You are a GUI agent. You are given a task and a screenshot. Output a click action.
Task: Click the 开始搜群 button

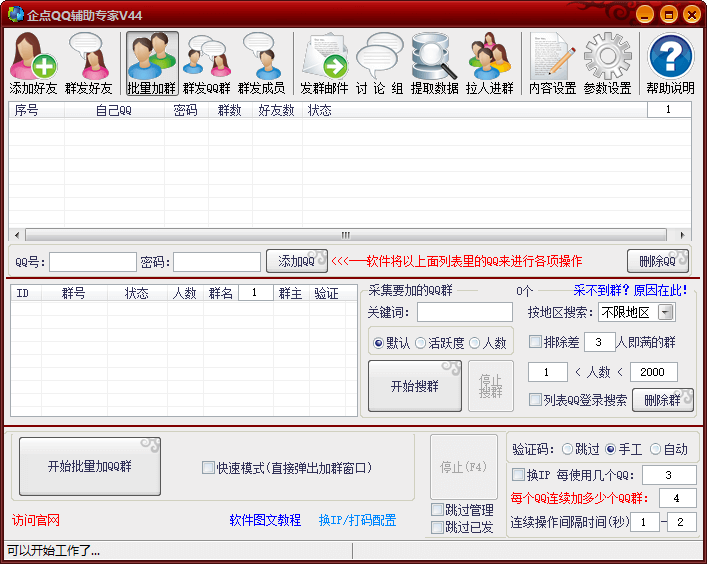tap(415, 386)
